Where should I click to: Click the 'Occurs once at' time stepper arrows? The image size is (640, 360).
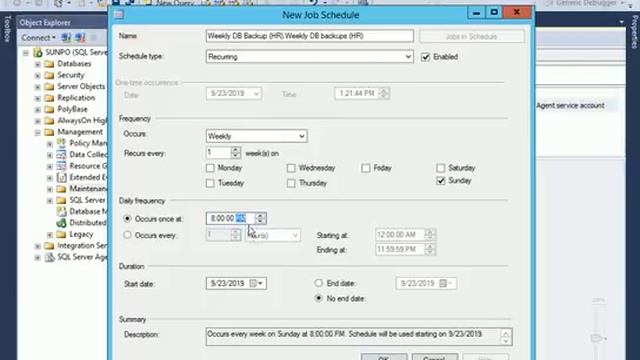click(x=260, y=218)
